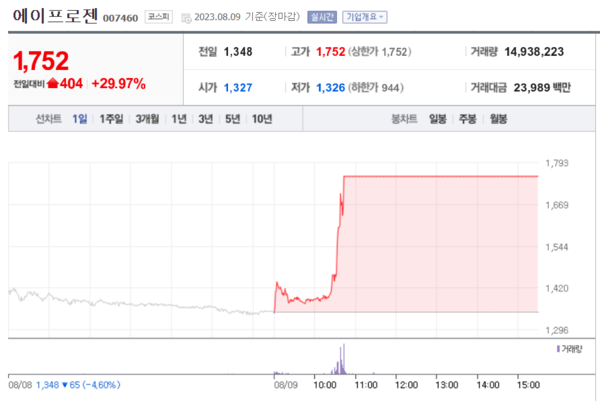Click the 전일 value 1,348
The height and width of the screenshot is (401, 600).
click(238, 52)
